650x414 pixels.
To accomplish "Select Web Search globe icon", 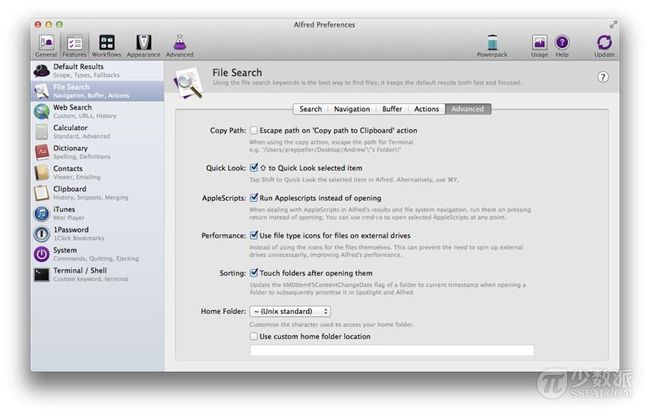I will tap(41, 111).
